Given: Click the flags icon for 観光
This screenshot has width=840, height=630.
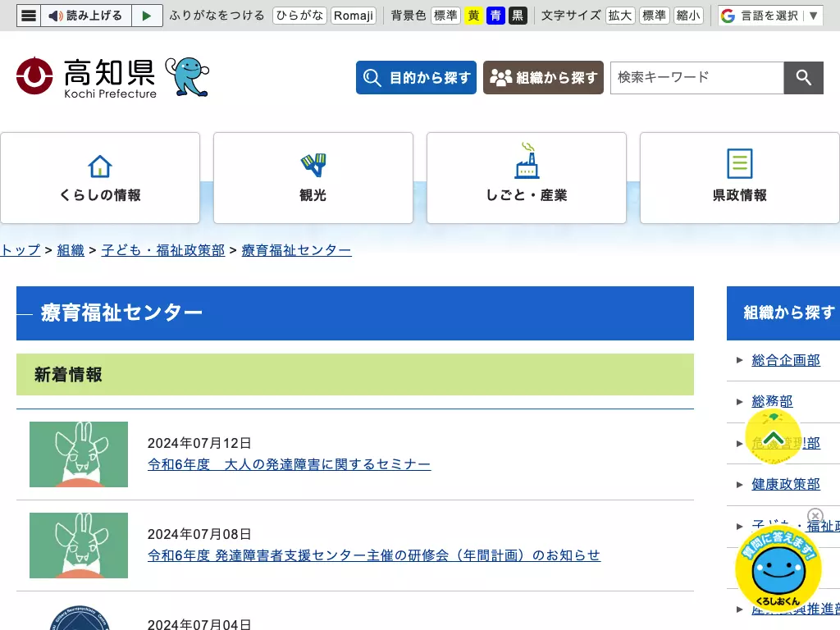Looking at the screenshot, I should [x=313, y=165].
